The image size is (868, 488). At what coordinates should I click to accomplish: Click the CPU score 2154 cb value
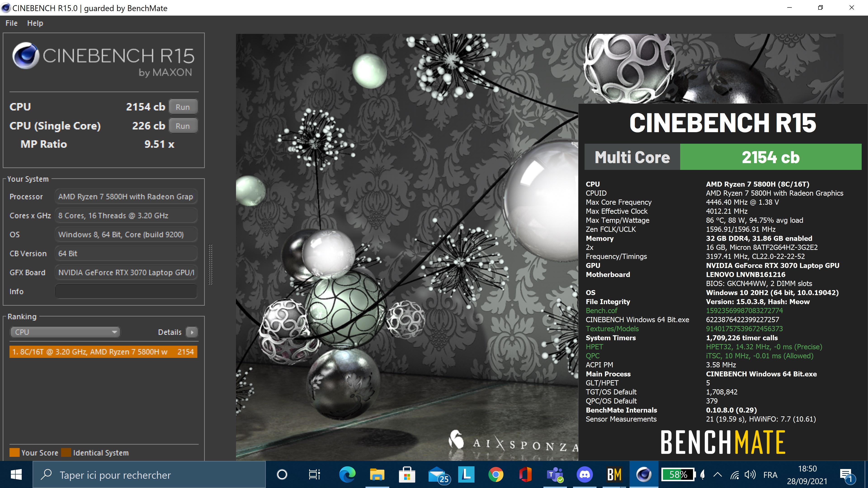click(146, 107)
